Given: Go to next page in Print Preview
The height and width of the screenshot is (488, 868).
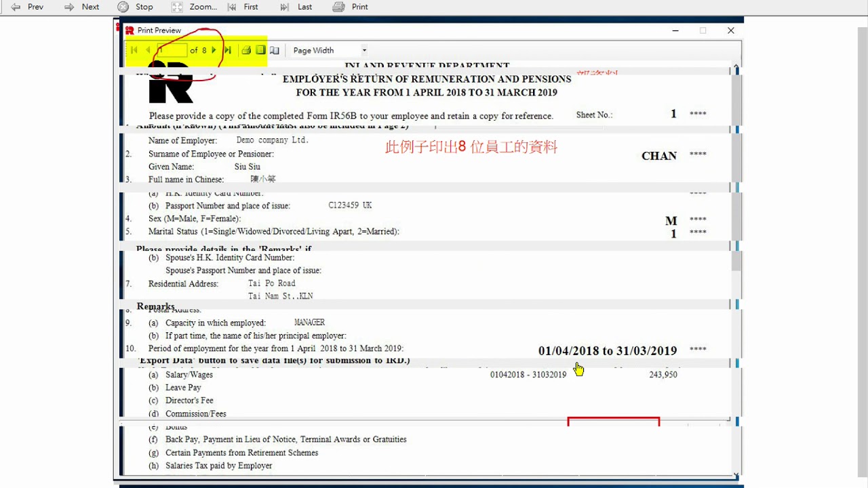Looking at the screenshot, I should (x=214, y=50).
